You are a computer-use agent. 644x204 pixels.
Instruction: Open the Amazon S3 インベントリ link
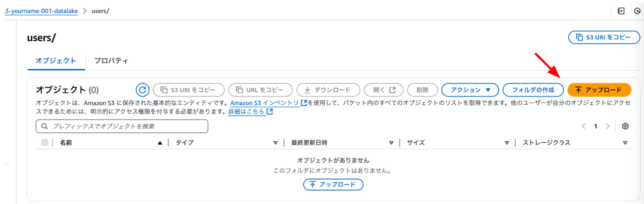(264, 103)
